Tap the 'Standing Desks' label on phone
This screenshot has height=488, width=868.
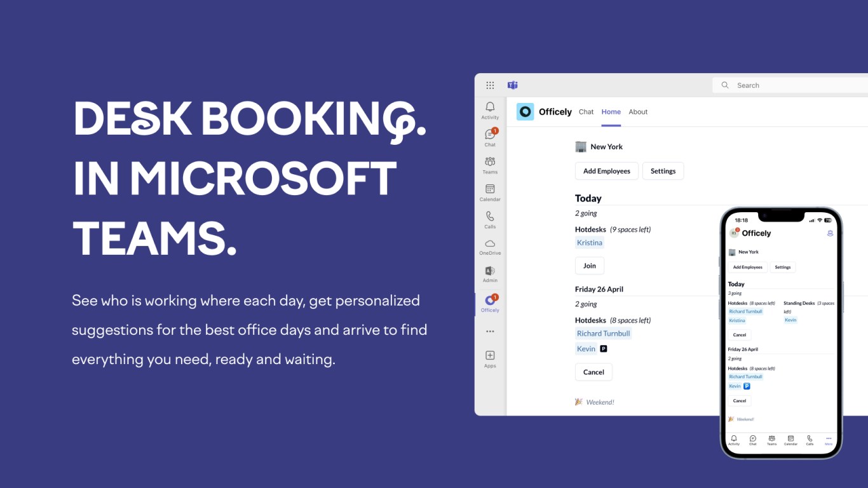799,303
